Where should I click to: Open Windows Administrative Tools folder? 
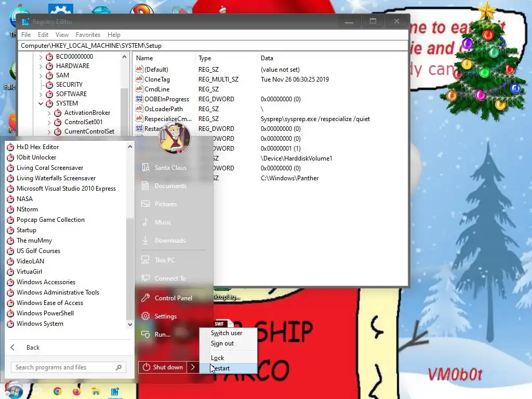58,292
